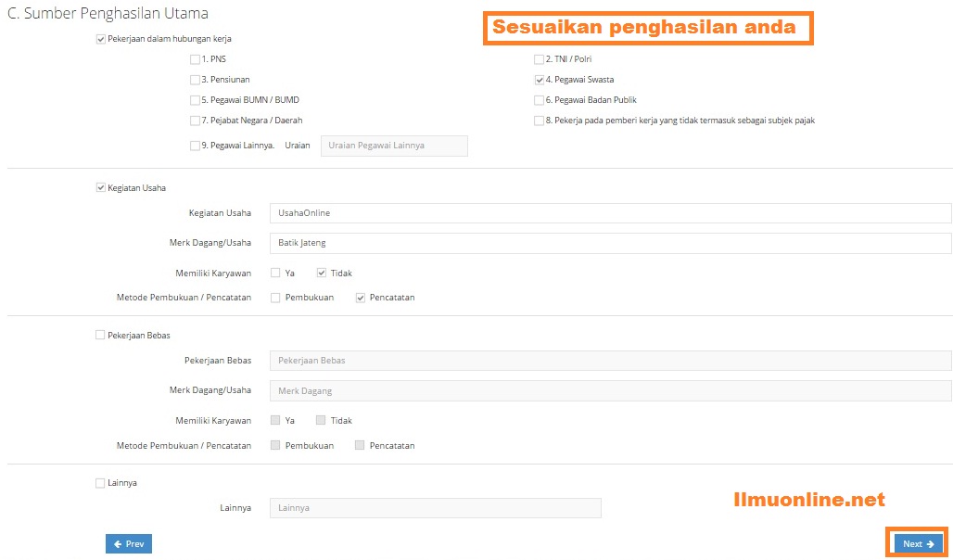Image resolution: width=953 pixels, height=560 pixels.
Task: Choose Ya for Memiliki Karyawan under Kegiatan Usaha
Action: [275, 273]
